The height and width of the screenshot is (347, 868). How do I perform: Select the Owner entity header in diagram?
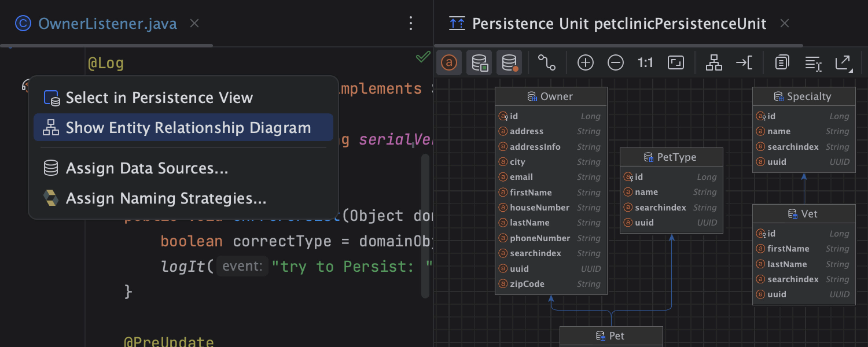pyautogui.click(x=551, y=97)
